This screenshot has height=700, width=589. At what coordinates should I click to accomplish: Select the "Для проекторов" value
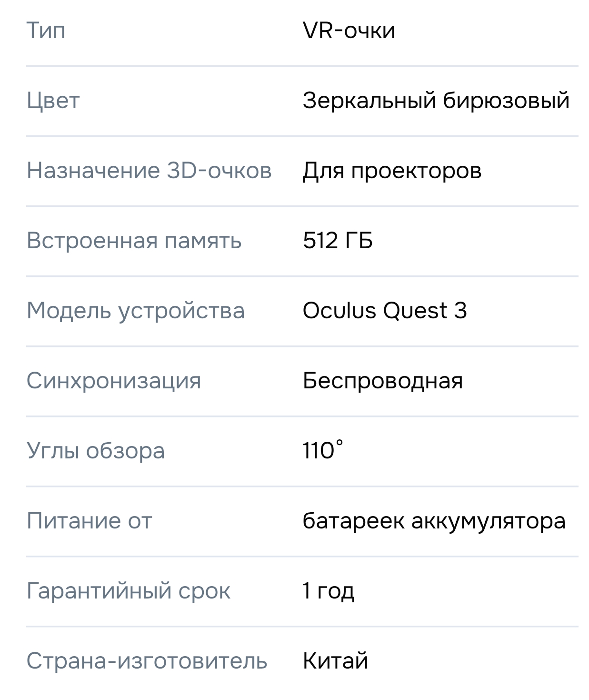392,171
